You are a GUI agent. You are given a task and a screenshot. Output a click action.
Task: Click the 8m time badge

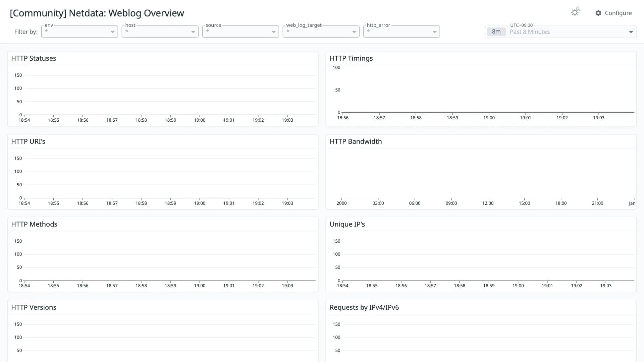[496, 32]
